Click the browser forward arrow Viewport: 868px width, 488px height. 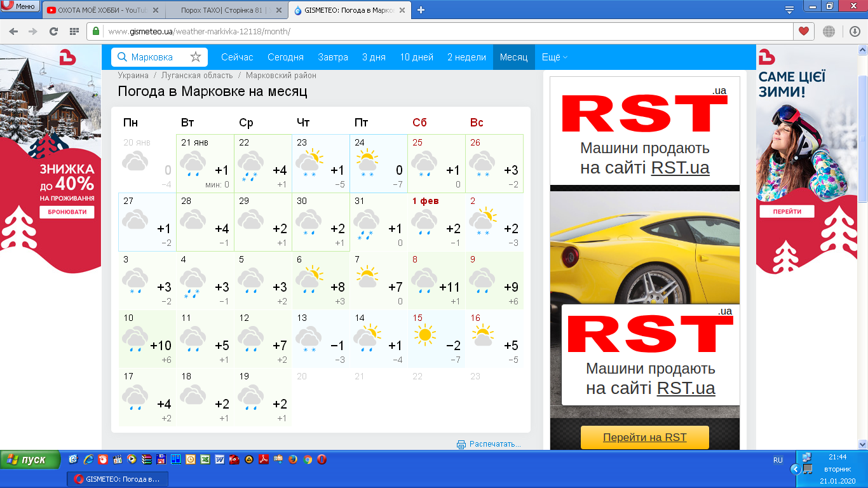pos(33,31)
